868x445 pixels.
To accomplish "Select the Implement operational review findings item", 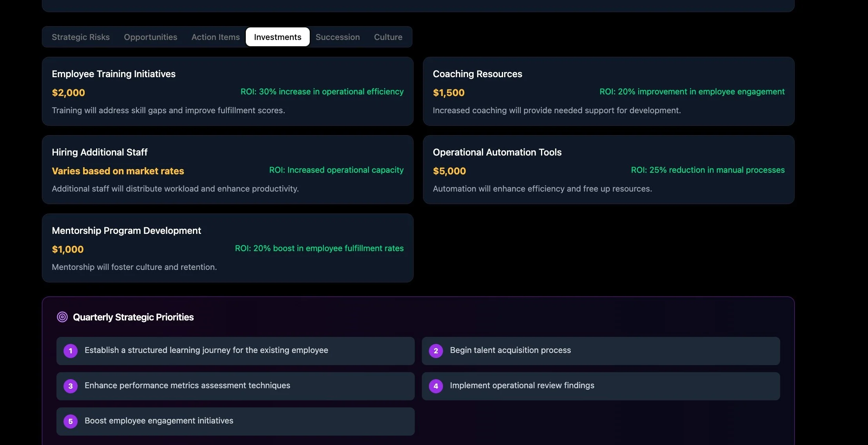I will 522,385.
